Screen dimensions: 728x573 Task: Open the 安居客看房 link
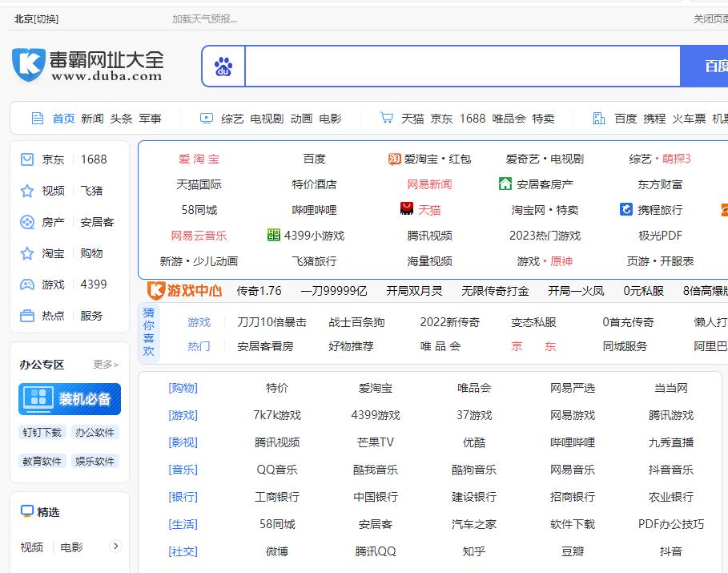tap(266, 346)
